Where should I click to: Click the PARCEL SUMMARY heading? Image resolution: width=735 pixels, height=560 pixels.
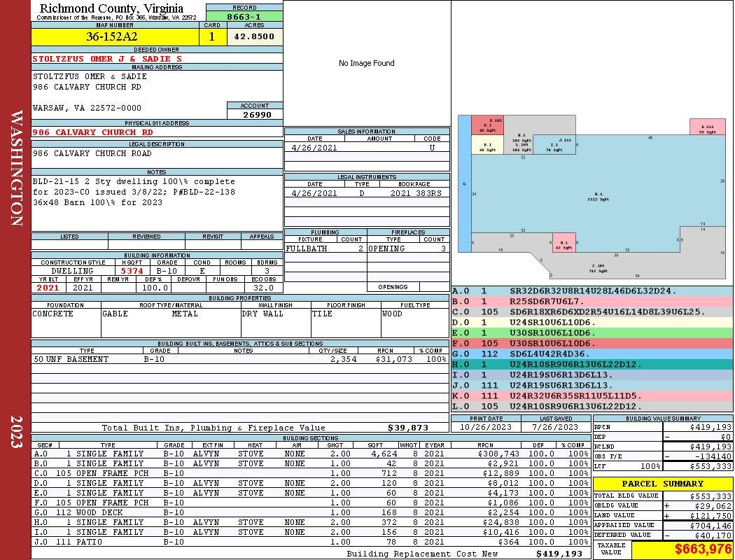pos(662,484)
